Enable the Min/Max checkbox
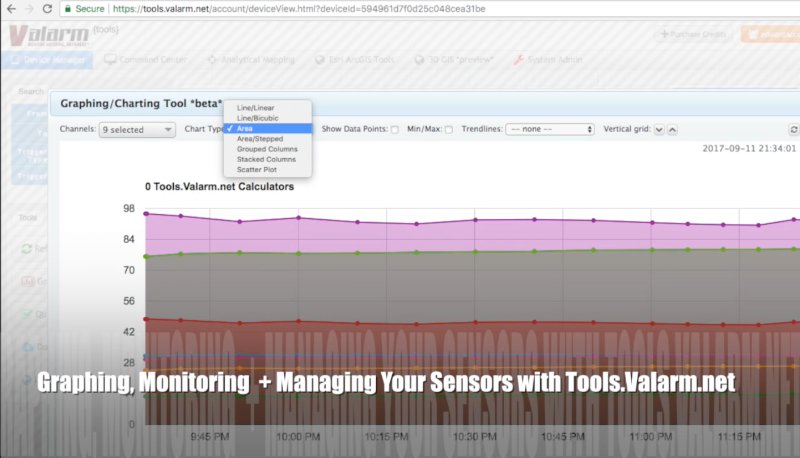 [x=448, y=130]
